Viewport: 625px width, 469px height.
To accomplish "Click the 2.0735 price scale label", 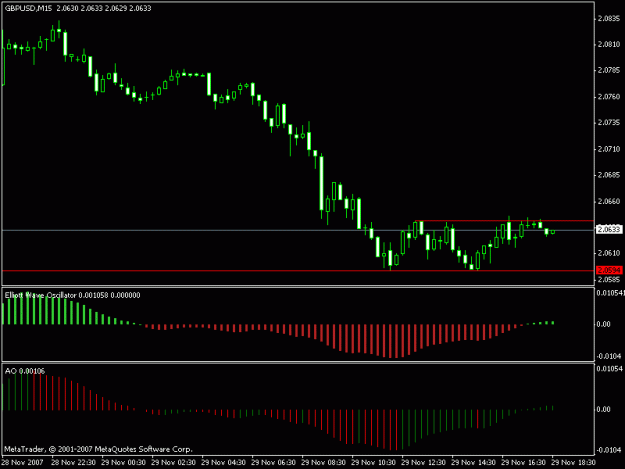I will (x=609, y=122).
